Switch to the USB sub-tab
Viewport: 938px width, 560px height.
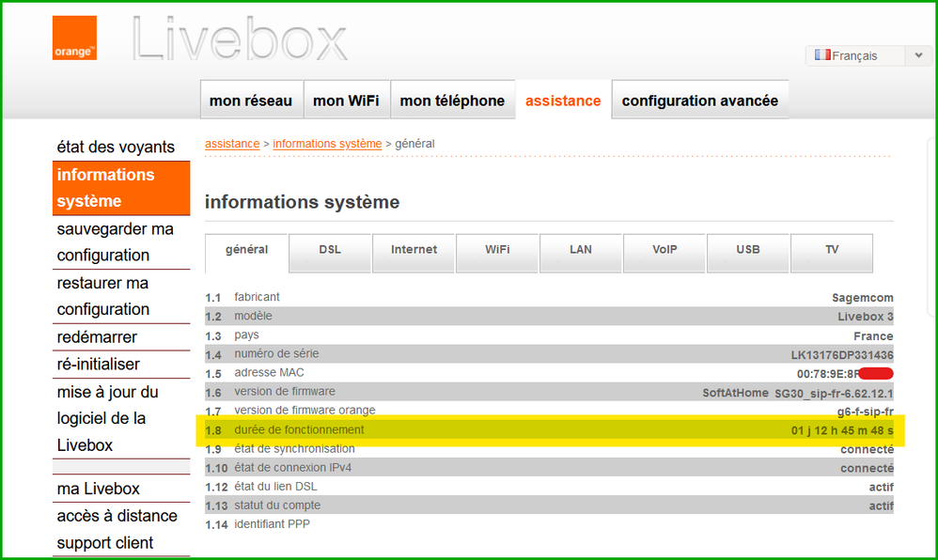[748, 250]
